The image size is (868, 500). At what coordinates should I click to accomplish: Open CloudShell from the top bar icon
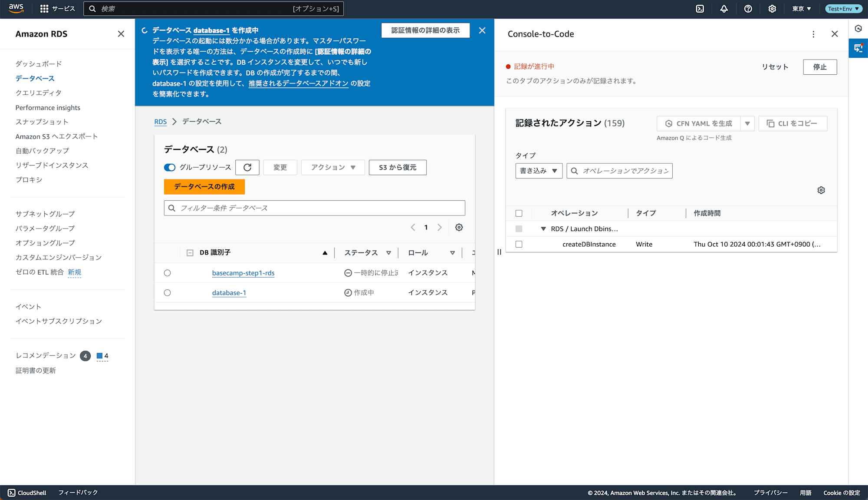pyautogui.click(x=700, y=9)
